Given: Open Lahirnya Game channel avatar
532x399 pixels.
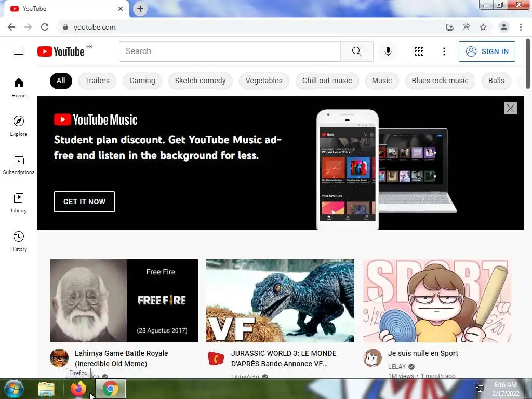Looking at the screenshot, I should point(59,358).
